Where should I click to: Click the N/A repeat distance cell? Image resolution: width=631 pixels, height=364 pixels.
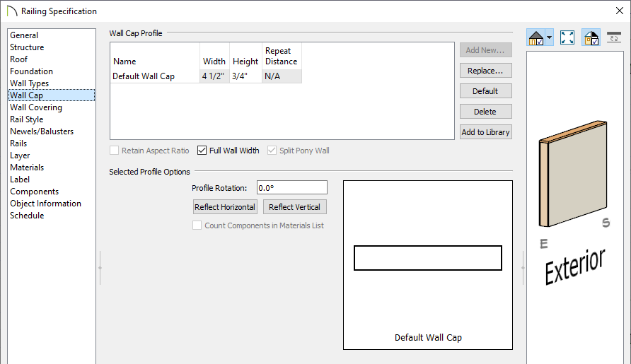coord(282,76)
